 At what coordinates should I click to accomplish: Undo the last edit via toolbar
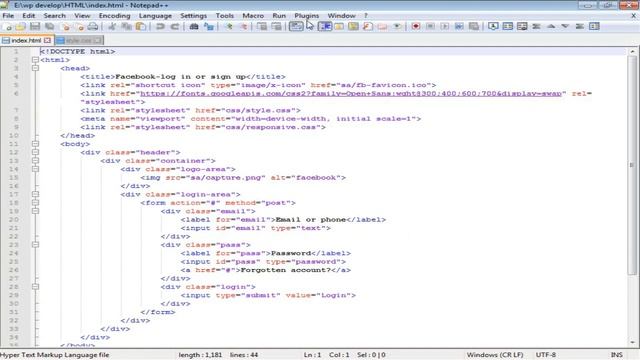160,27
